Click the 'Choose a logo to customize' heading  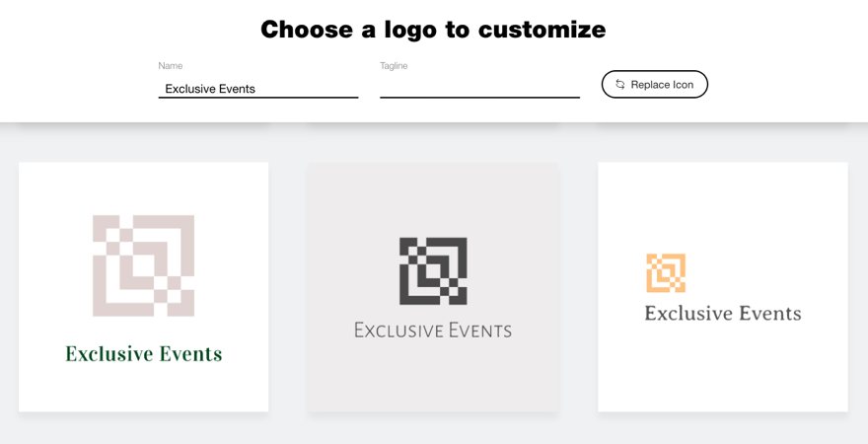point(433,30)
